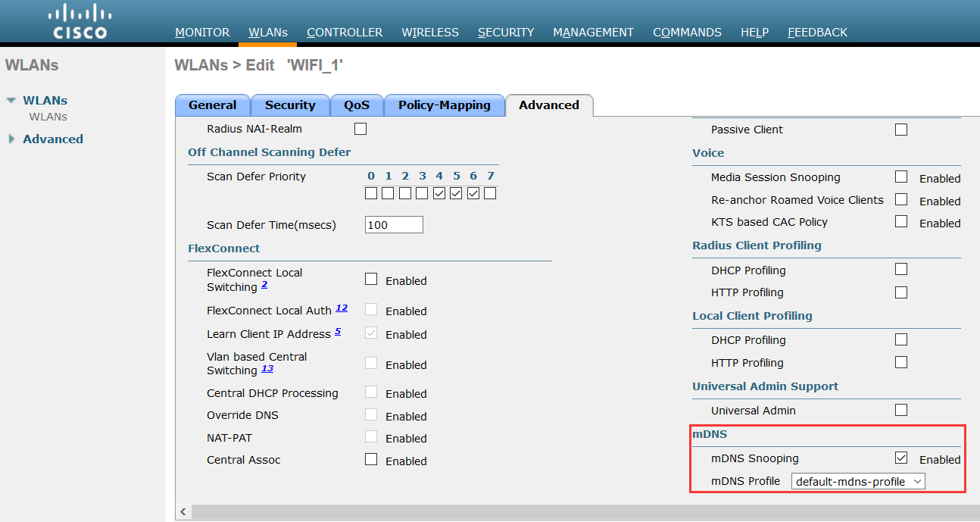
Task: Disable the mDNS Snooping checkbox
Action: coord(901,458)
